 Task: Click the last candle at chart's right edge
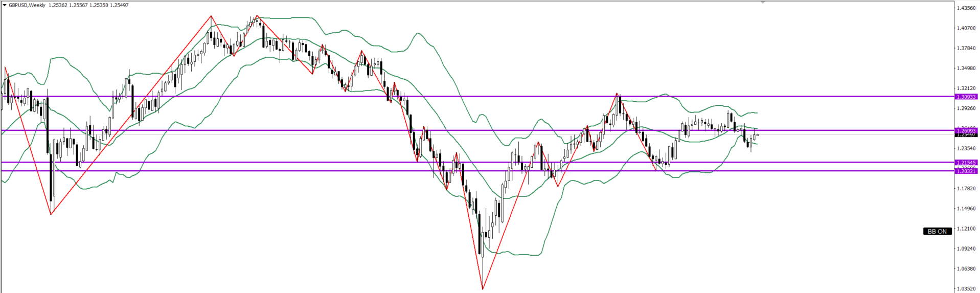pyautogui.click(x=758, y=135)
